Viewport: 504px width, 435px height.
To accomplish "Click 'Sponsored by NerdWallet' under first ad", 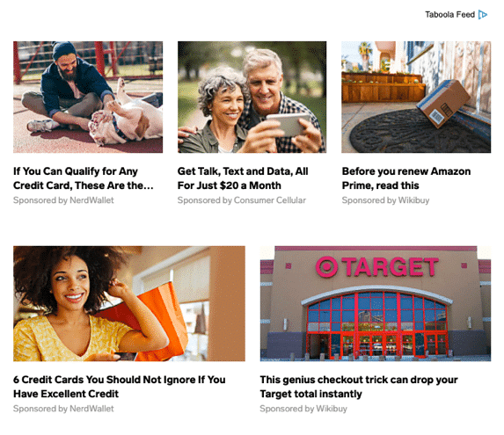I will click(x=63, y=200).
